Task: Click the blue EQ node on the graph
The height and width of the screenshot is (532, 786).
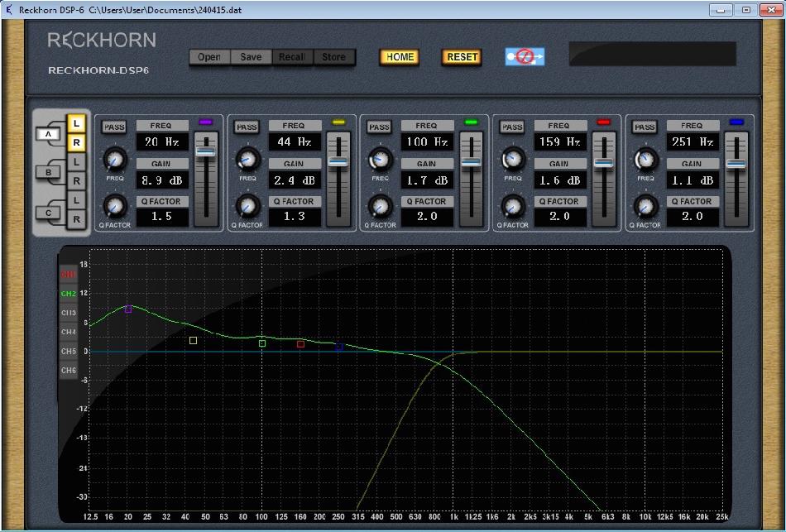Action: coord(339,347)
